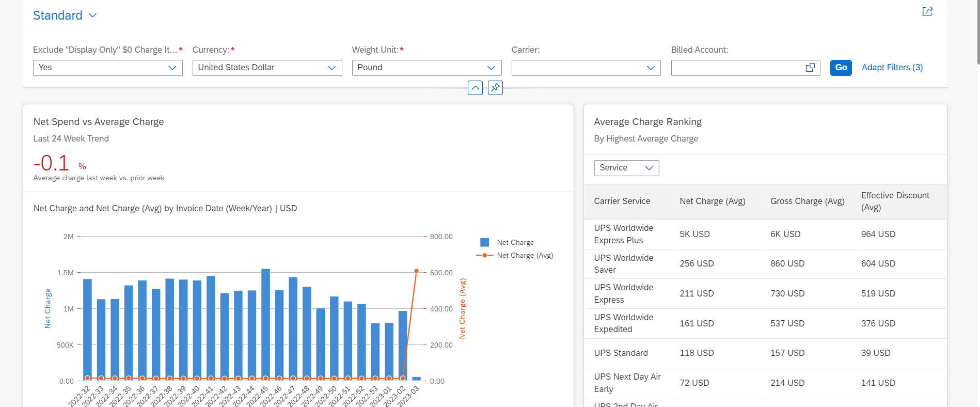Click the Average Charge Ranking card title
The height and width of the screenshot is (407, 980).
(x=648, y=122)
